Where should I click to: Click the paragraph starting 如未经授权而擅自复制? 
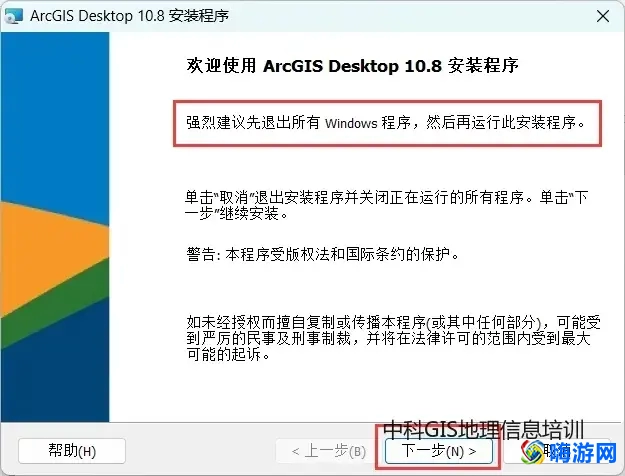(393, 338)
